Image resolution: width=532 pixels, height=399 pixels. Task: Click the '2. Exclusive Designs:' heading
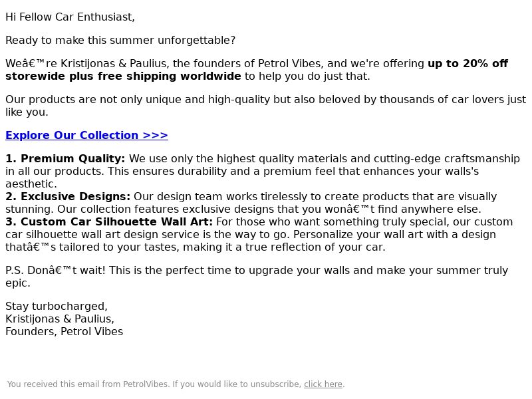pyautogui.click(x=68, y=196)
